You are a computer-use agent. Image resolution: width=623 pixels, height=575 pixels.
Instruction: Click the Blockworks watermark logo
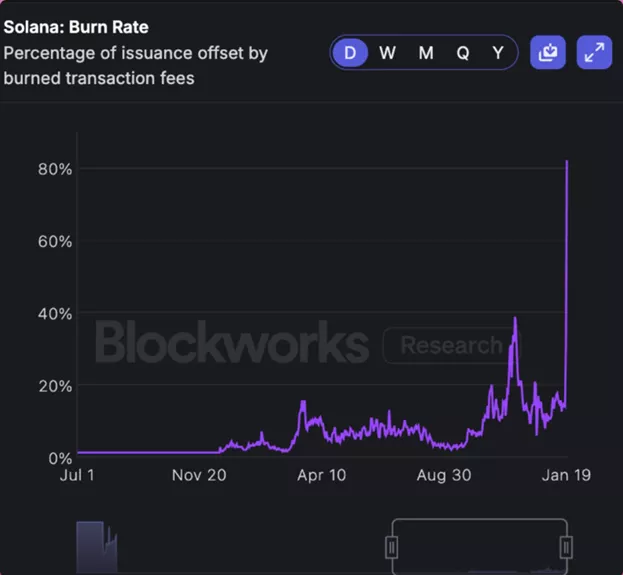(x=232, y=342)
